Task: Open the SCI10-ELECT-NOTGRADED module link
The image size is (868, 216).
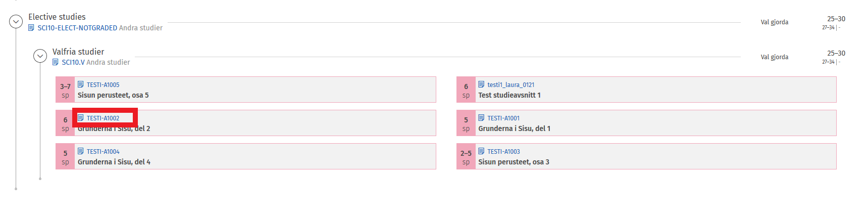Action: click(77, 28)
